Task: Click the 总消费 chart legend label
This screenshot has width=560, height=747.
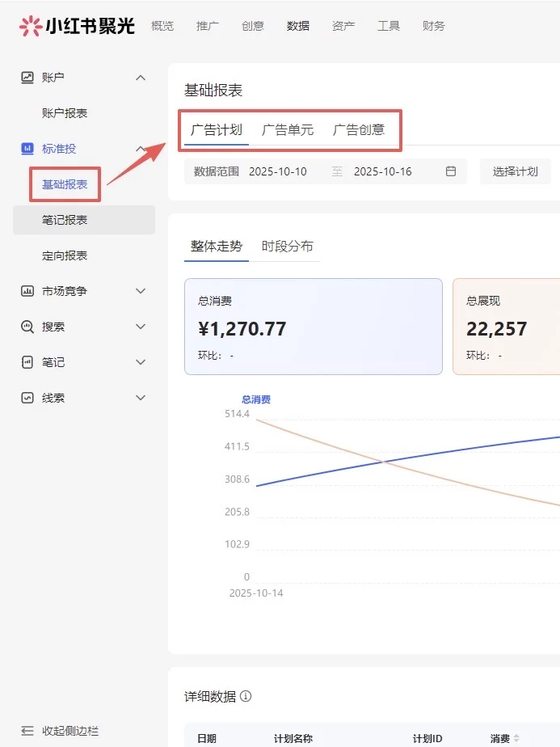Action: [256, 399]
